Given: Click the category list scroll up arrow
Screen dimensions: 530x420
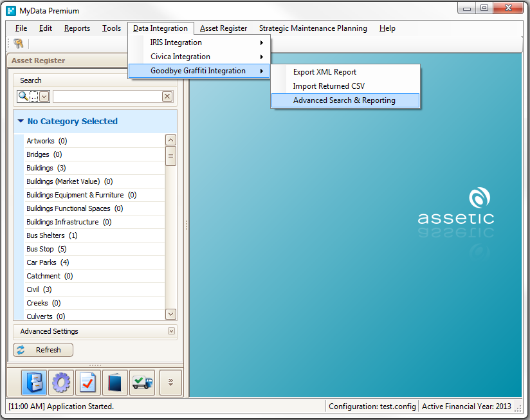Looking at the screenshot, I should [170, 140].
